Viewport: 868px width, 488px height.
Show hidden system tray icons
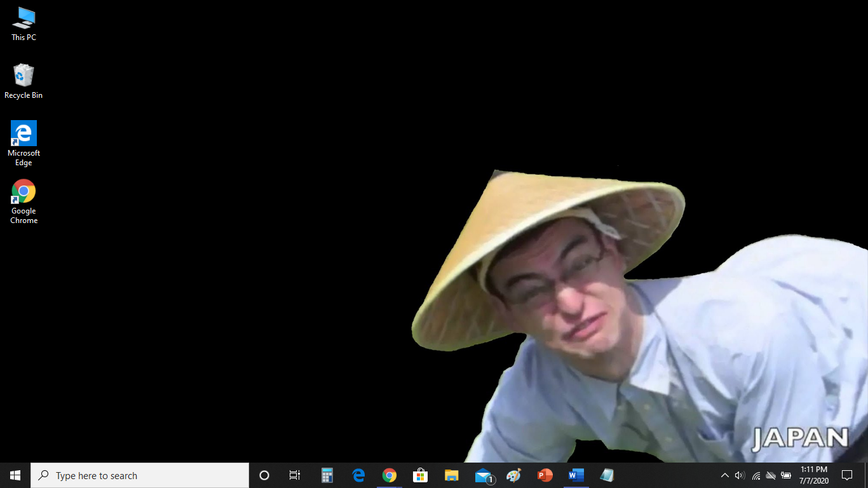point(724,475)
